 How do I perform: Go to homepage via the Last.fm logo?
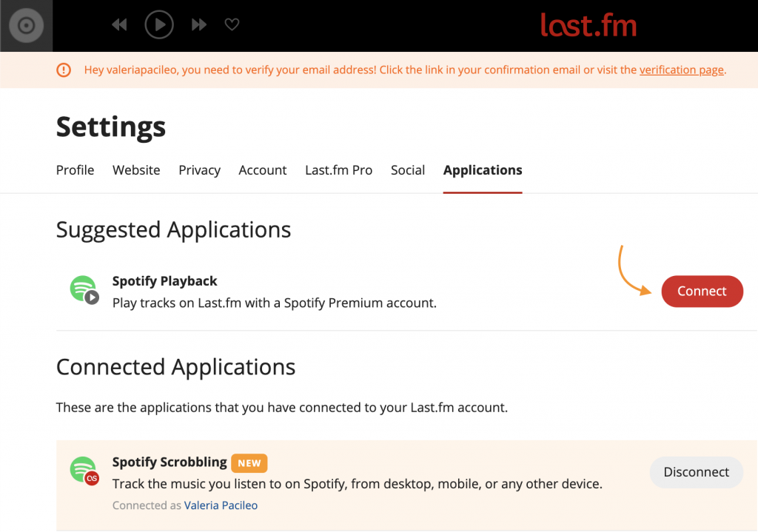tap(588, 24)
